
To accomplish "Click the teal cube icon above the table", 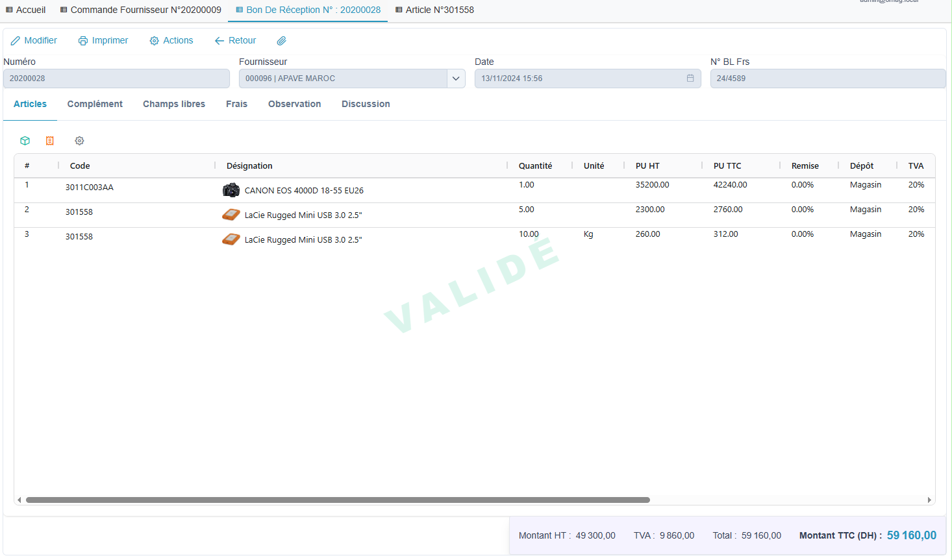I will pos(25,141).
